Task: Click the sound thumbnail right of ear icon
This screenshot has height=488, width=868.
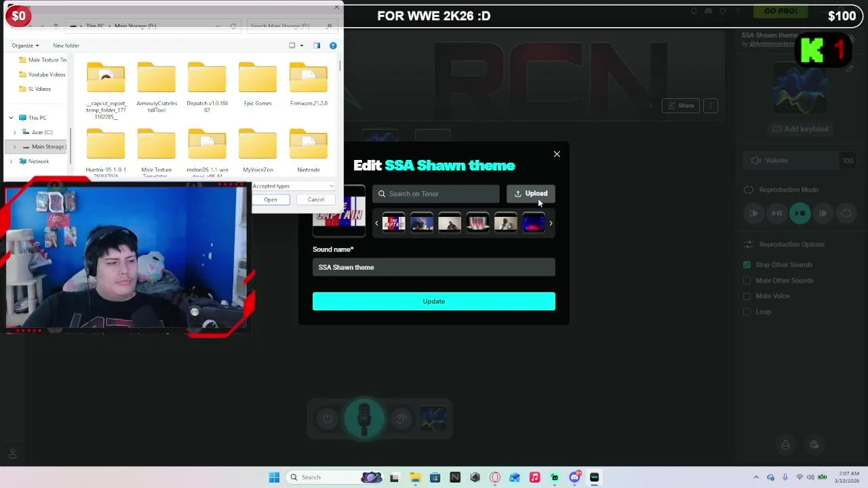Action: pyautogui.click(x=433, y=419)
